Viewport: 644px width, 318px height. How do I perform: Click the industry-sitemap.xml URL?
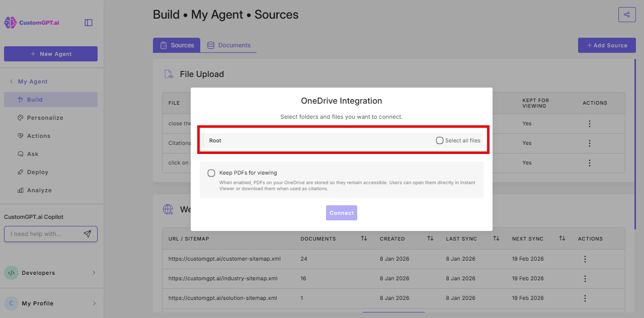pyautogui.click(x=223, y=278)
